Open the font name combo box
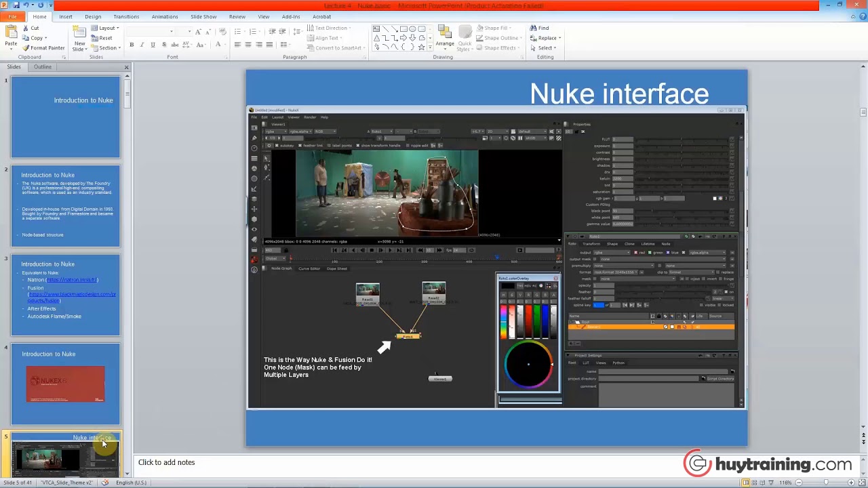 click(x=151, y=31)
